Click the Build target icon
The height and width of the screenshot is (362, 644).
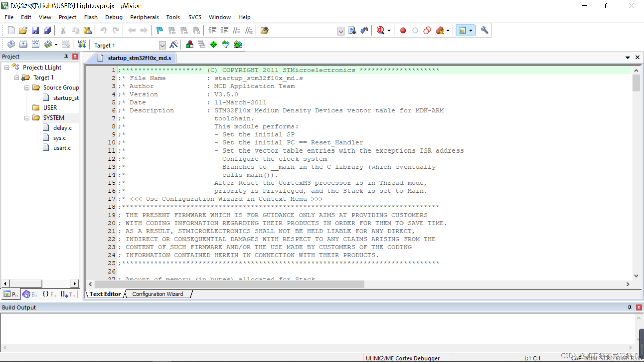[23, 45]
